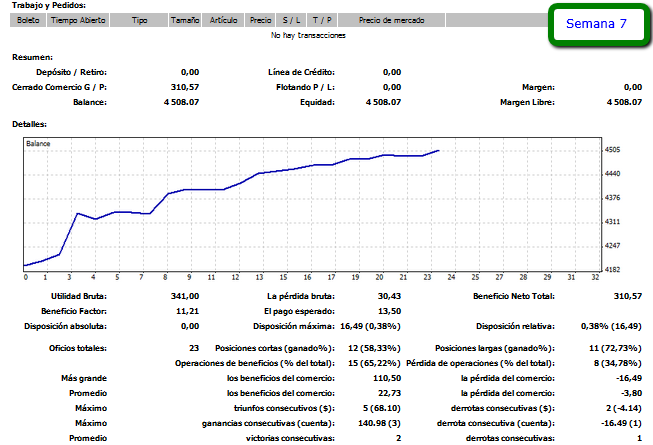Click the Oficios totales value 23

click(x=193, y=346)
